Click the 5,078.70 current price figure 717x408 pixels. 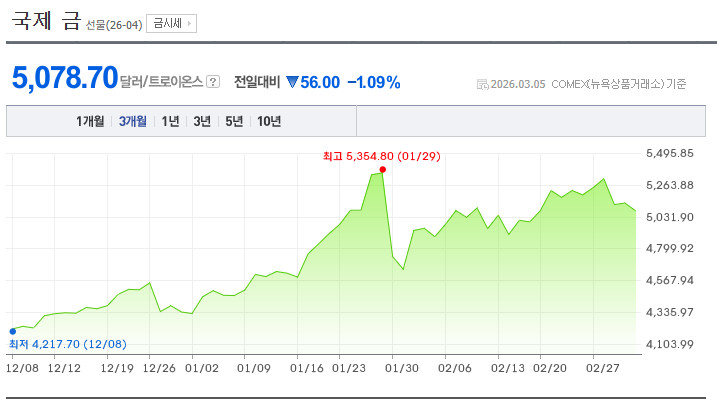(x=65, y=79)
